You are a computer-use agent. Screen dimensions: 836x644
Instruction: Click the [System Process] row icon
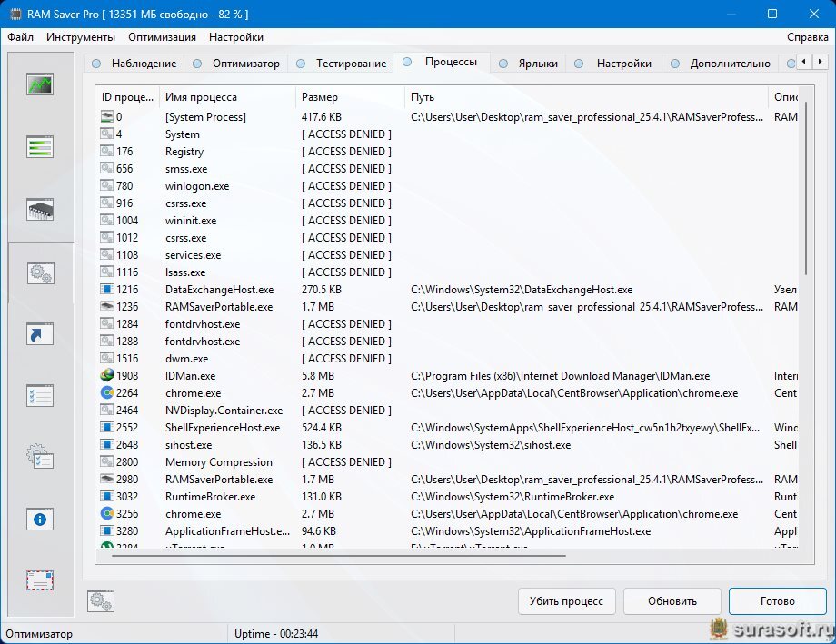click(x=107, y=116)
